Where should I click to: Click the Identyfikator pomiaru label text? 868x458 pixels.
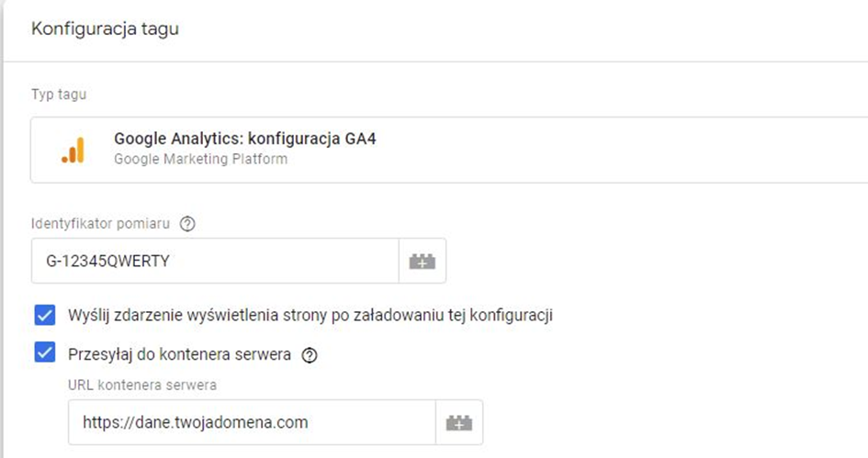101,223
